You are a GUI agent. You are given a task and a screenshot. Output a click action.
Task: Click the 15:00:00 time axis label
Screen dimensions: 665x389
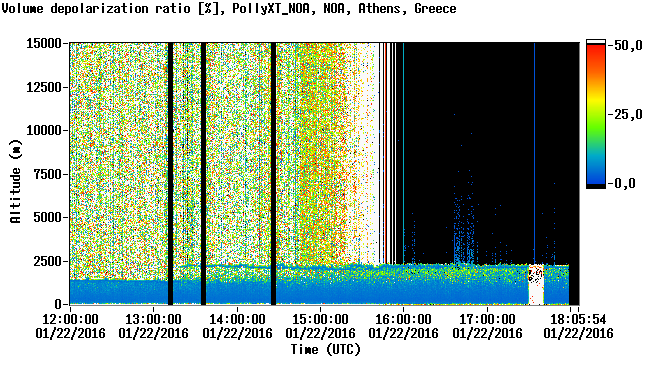tap(320, 319)
